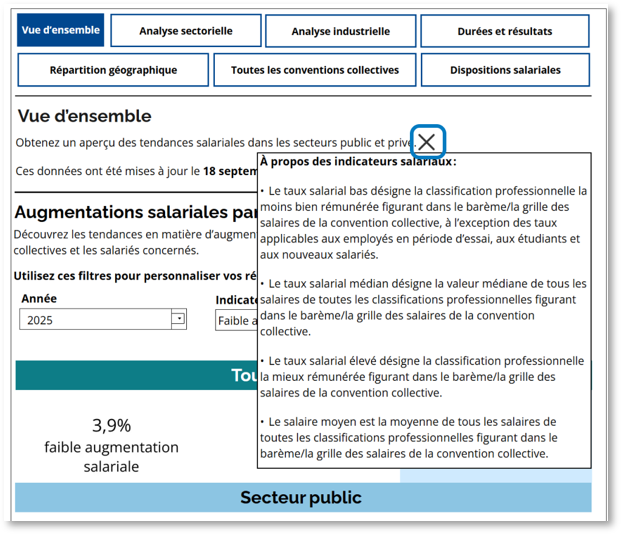Open the Vue d'ensemble tab
The image size is (621, 534).
click(61, 30)
